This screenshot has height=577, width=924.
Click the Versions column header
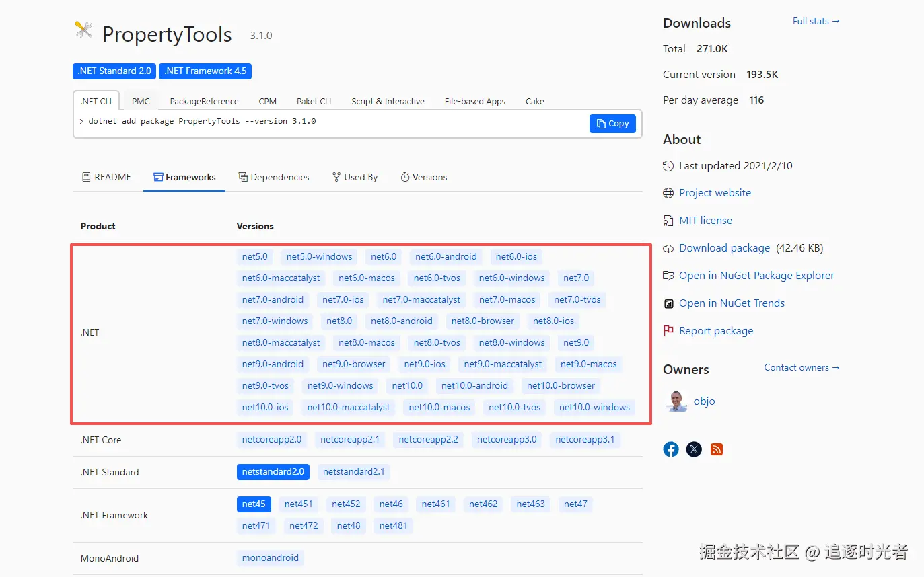click(x=255, y=226)
